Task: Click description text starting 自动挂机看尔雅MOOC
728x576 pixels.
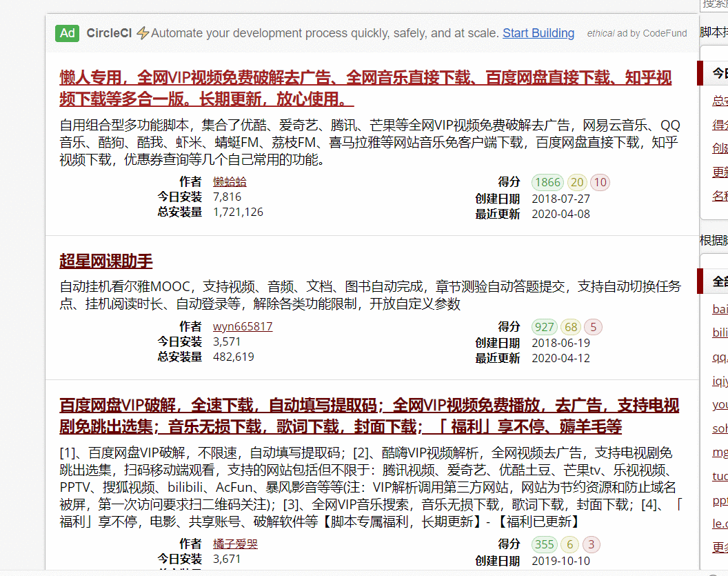Action: coord(370,295)
